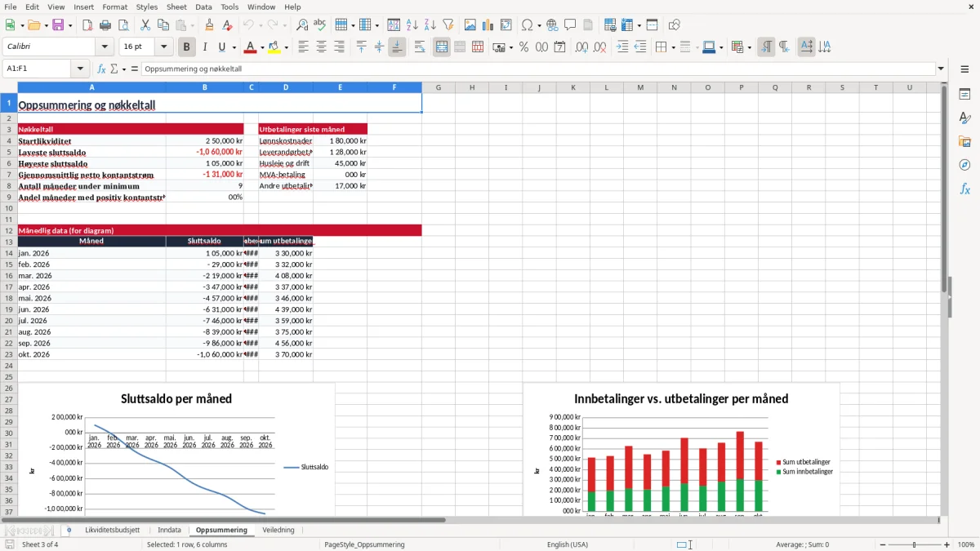Click Insert Chart icon
Image resolution: width=980 pixels, height=551 pixels.
click(x=488, y=25)
